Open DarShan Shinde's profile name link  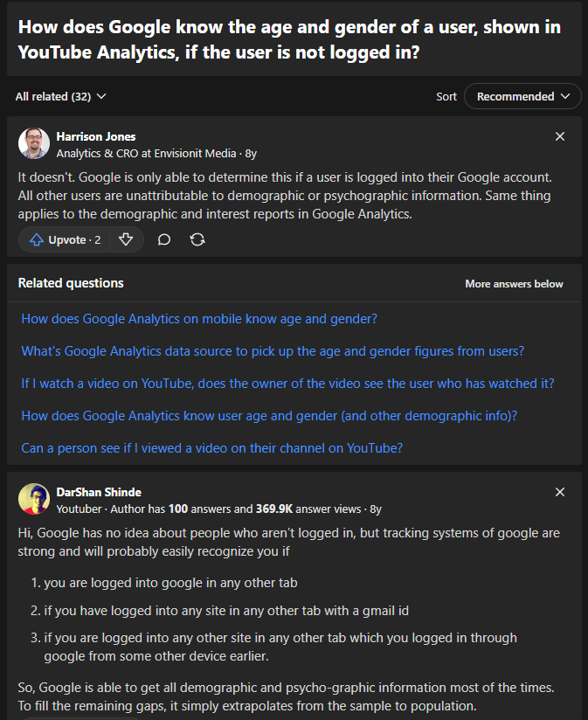99,492
